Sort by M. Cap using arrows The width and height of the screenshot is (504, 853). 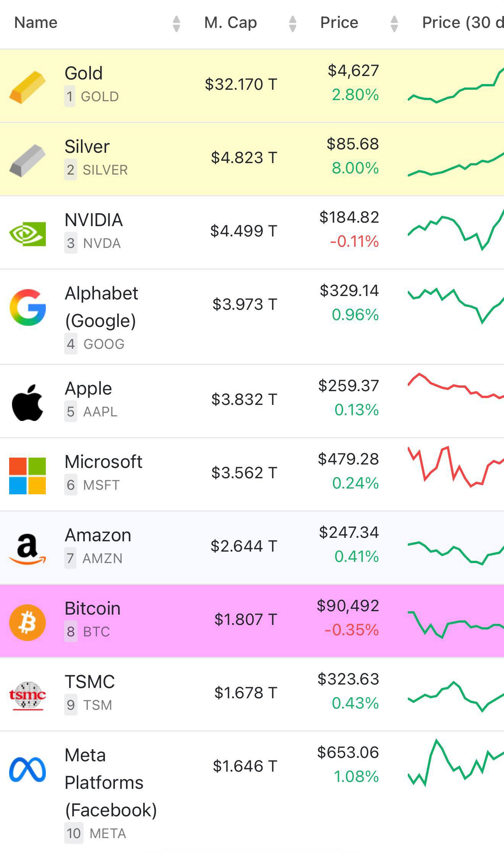click(293, 24)
